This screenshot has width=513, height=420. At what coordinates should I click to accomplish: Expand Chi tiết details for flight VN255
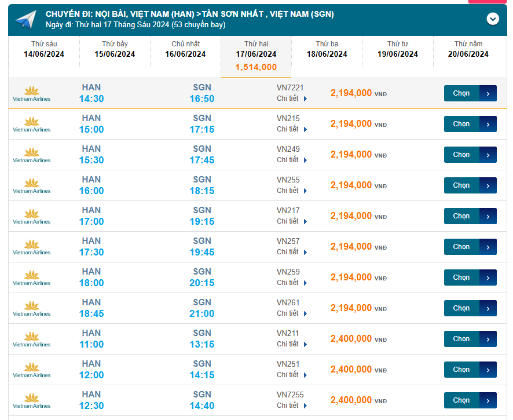pos(292,191)
